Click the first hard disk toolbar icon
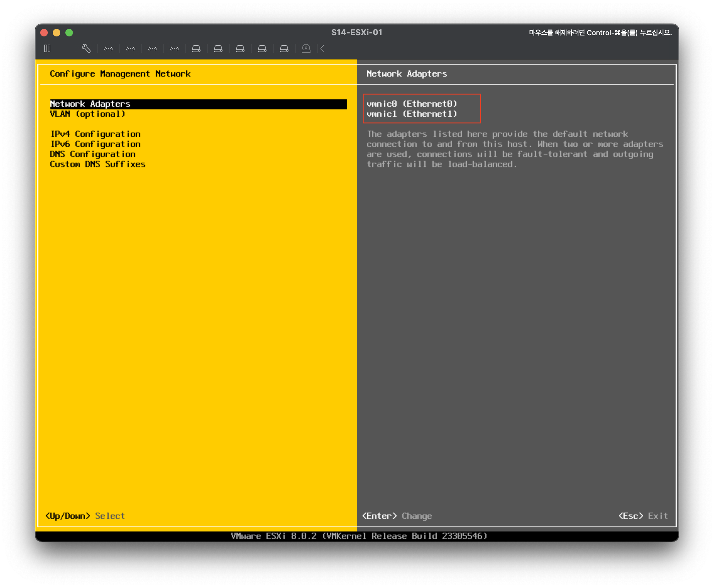The width and height of the screenshot is (714, 588). (196, 49)
